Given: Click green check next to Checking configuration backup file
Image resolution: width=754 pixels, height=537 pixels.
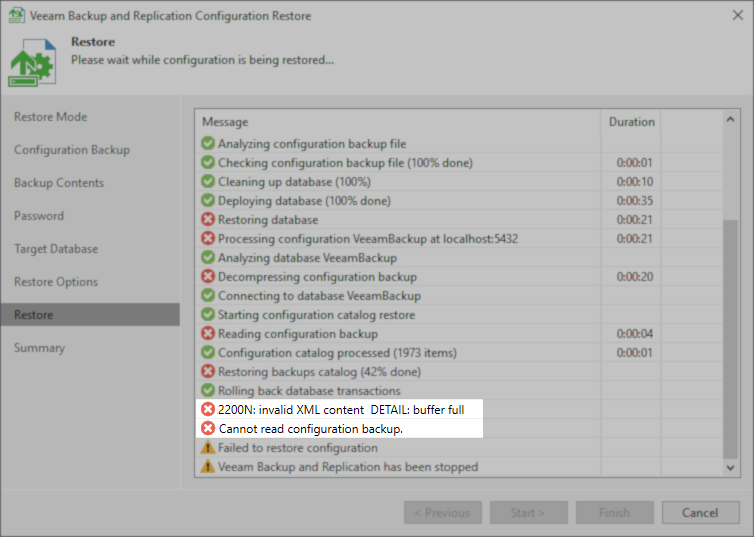Looking at the screenshot, I should pyautogui.click(x=208, y=162).
